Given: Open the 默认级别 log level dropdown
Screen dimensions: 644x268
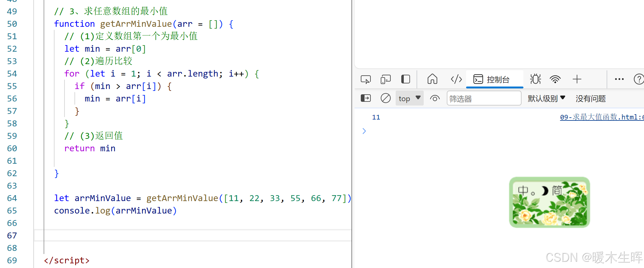Looking at the screenshot, I should point(546,98).
